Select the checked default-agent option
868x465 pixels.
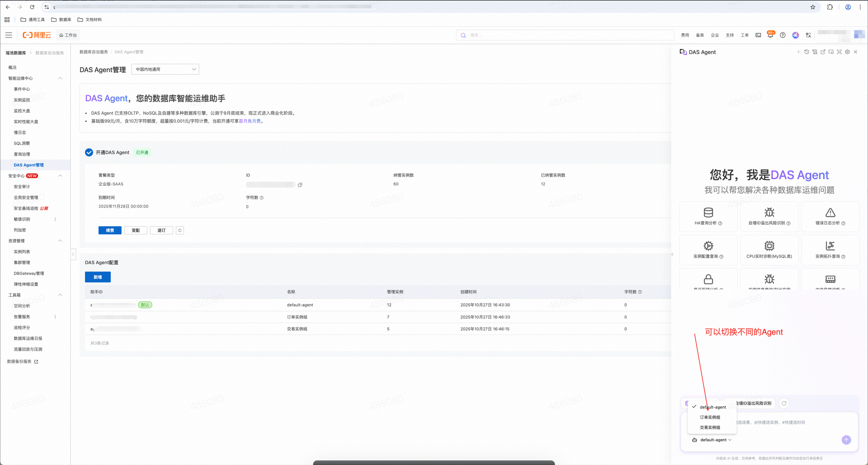coord(712,407)
